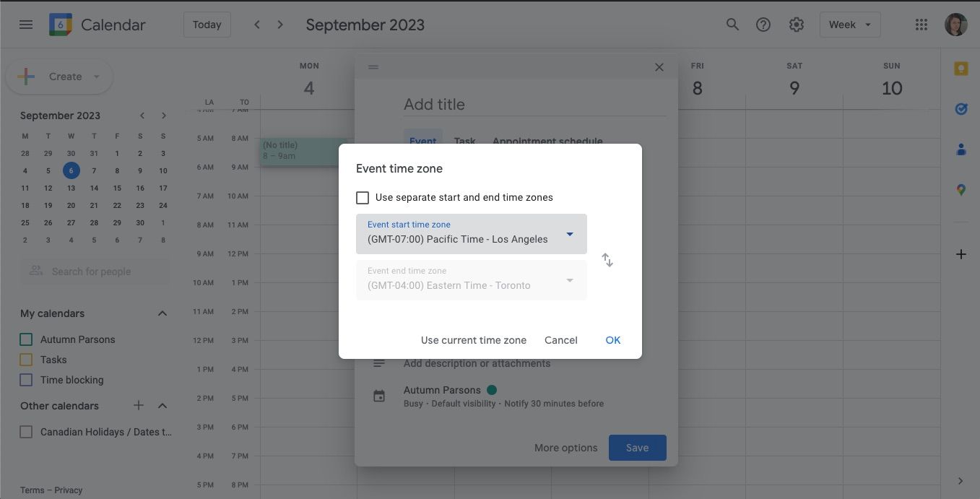Click the Add title field
The image size is (980, 499).
534,105
